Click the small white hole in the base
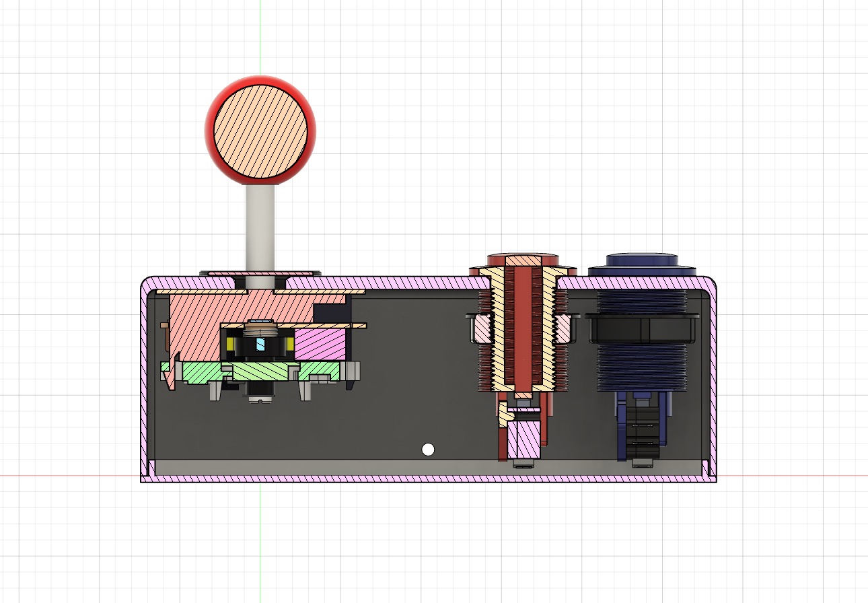The width and height of the screenshot is (868, 603). 429,449
